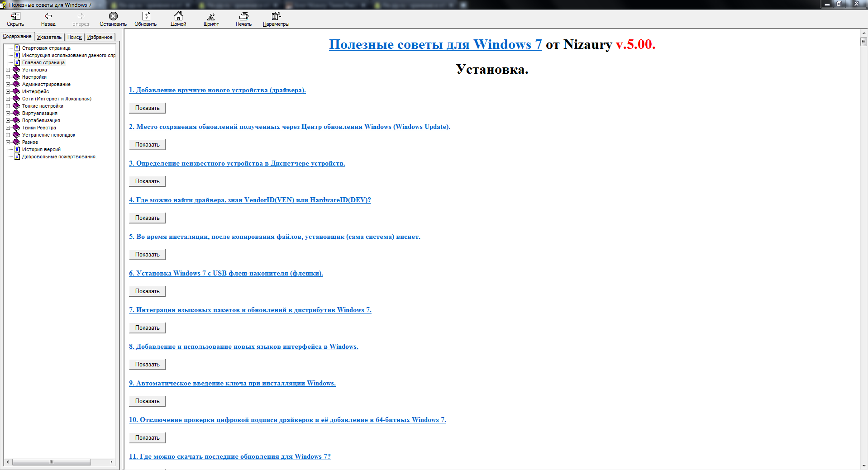The image size is (868, 470).
Task: Refresh the page via Обновить icon
Action: [146, 16]
